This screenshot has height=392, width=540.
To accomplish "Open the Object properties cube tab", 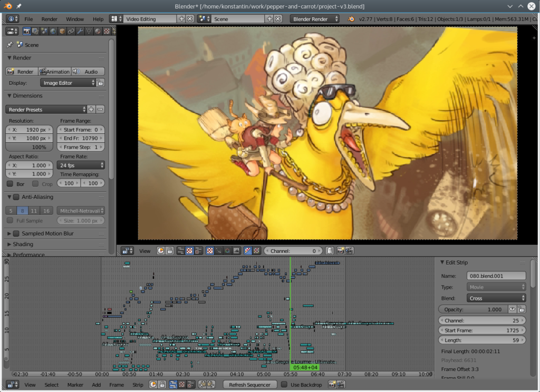I will pyautogui.click(x=62, y=31).
